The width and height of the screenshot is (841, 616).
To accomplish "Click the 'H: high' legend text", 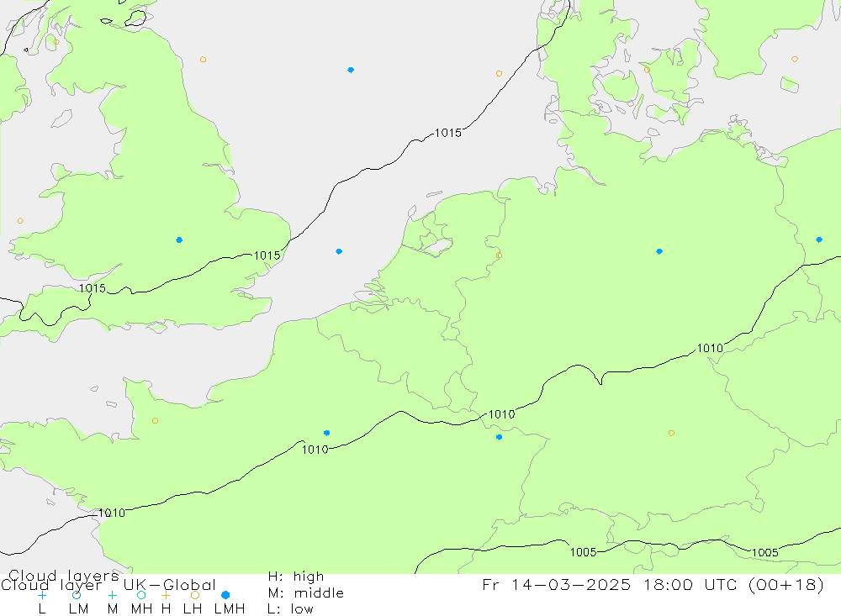I will coord(296,577).
